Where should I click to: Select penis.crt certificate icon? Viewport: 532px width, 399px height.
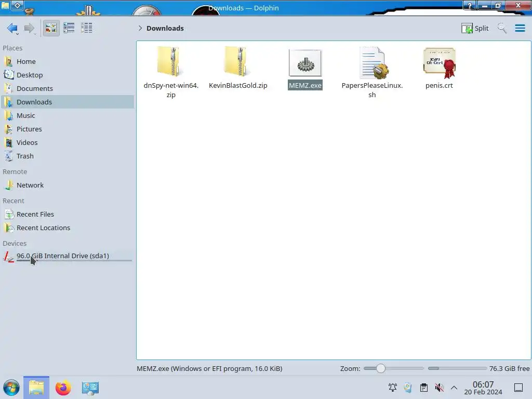click(x=440, y=63)
